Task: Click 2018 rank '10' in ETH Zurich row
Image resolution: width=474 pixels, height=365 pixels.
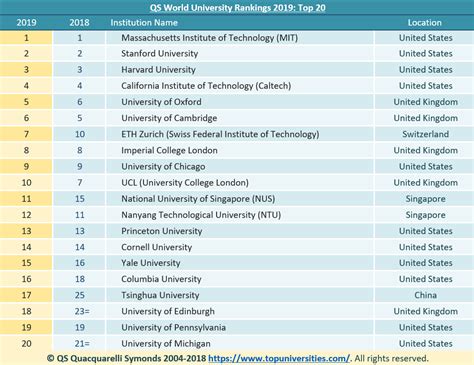Action: pyautogui.click(x=80, y=134)
